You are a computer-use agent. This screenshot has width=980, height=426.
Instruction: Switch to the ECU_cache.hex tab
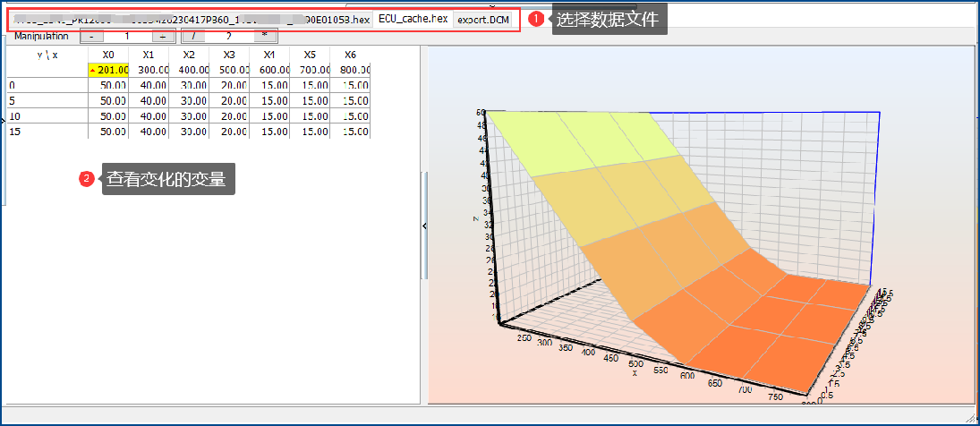[x=413, y=19]
